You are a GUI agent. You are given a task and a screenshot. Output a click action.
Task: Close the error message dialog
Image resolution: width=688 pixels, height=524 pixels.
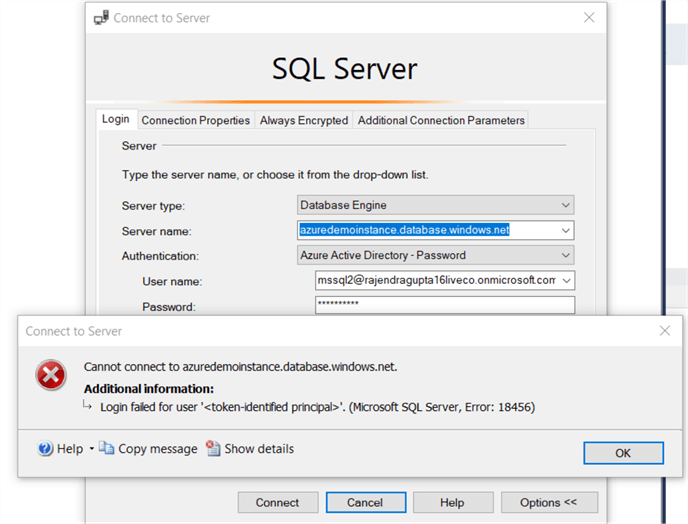pos(664,331)
